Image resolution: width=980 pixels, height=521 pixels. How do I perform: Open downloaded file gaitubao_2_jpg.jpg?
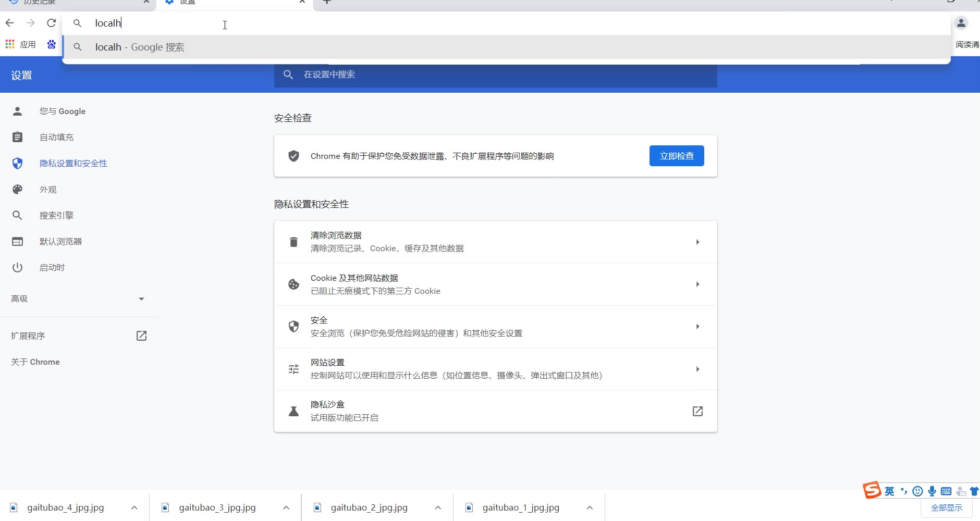click(x=369, y=507)
